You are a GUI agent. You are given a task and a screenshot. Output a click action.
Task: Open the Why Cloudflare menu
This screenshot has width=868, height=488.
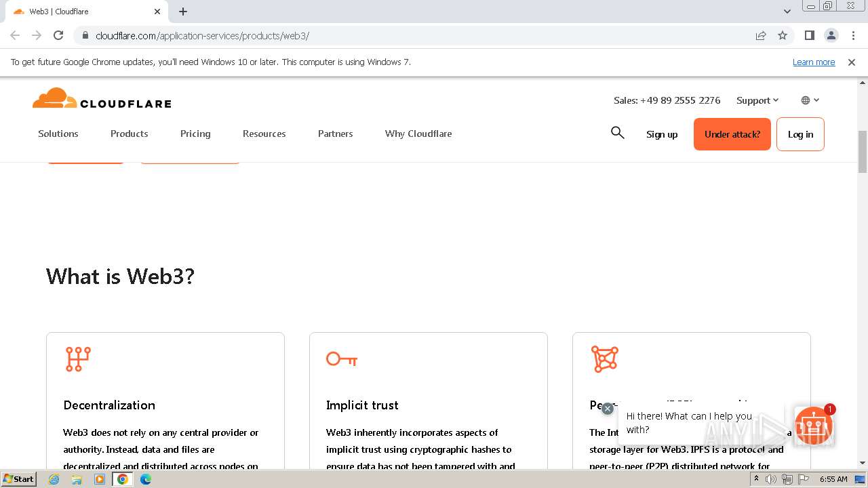tap(418, 134)
